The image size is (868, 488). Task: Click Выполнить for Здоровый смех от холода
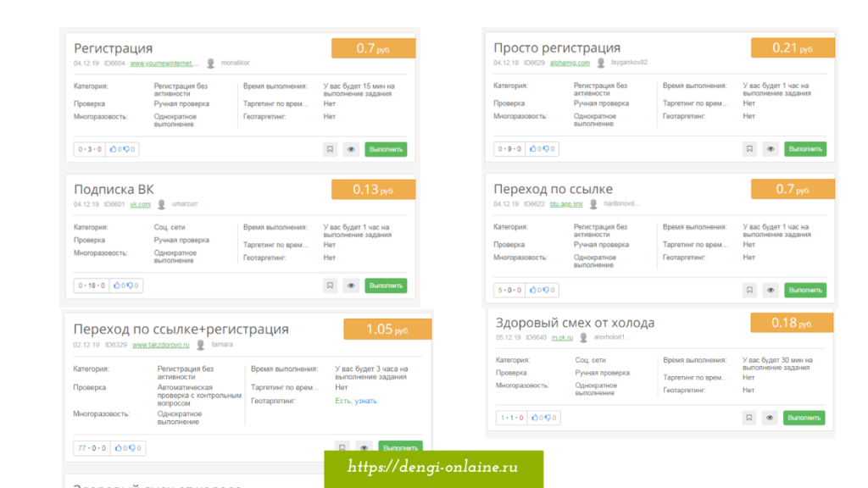(804, 418)
